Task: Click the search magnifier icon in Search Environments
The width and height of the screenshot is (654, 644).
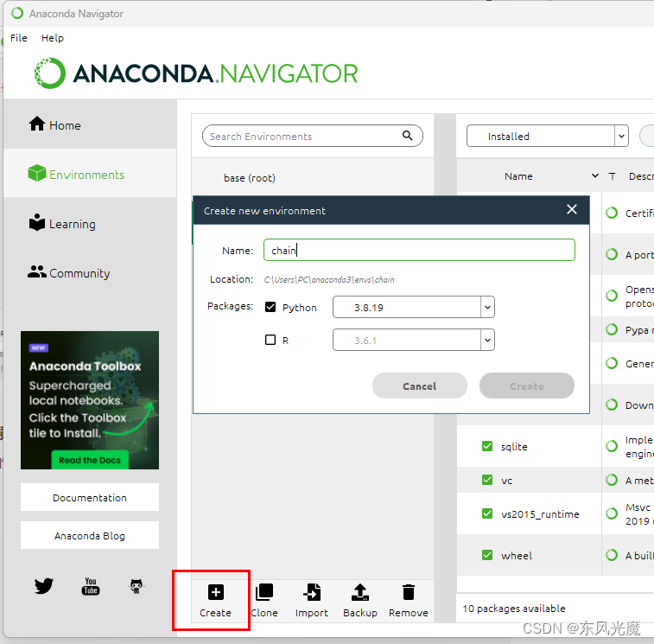Action: (x=408, y=136)
